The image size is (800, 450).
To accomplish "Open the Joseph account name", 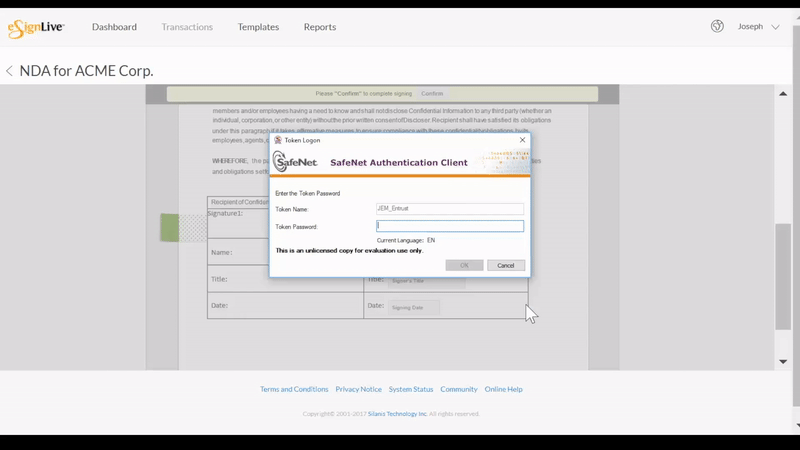I will (750, 27).
